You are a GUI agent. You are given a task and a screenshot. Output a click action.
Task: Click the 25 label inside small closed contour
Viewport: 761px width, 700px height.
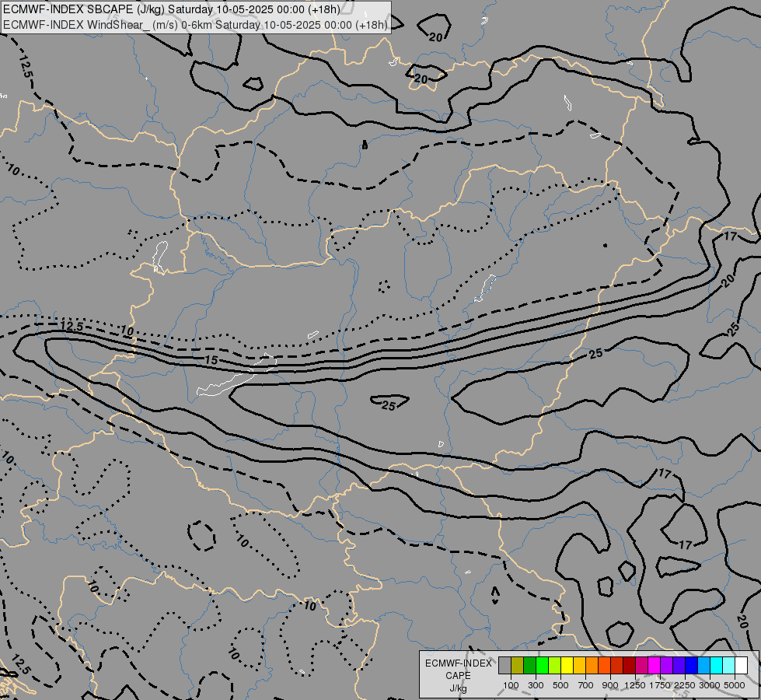click(x=389, y=405)
